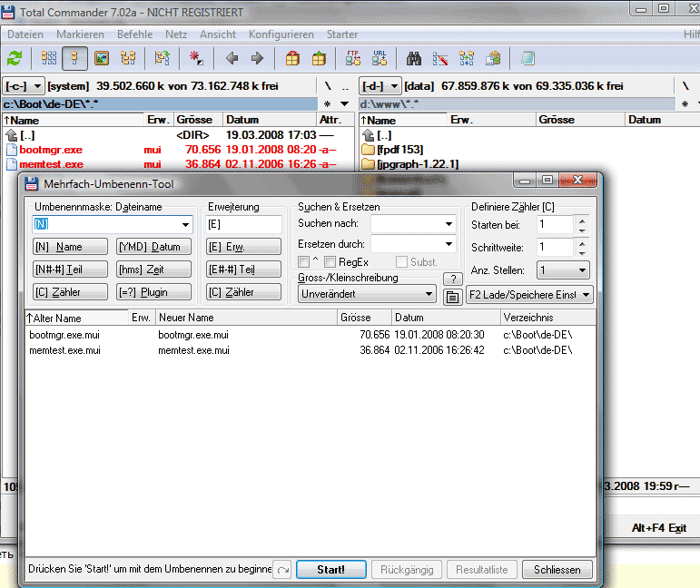The height and width of the screenshot is (588, 700).
Task: Click Alt+F4 Exit button in main window
Action: 658,528
